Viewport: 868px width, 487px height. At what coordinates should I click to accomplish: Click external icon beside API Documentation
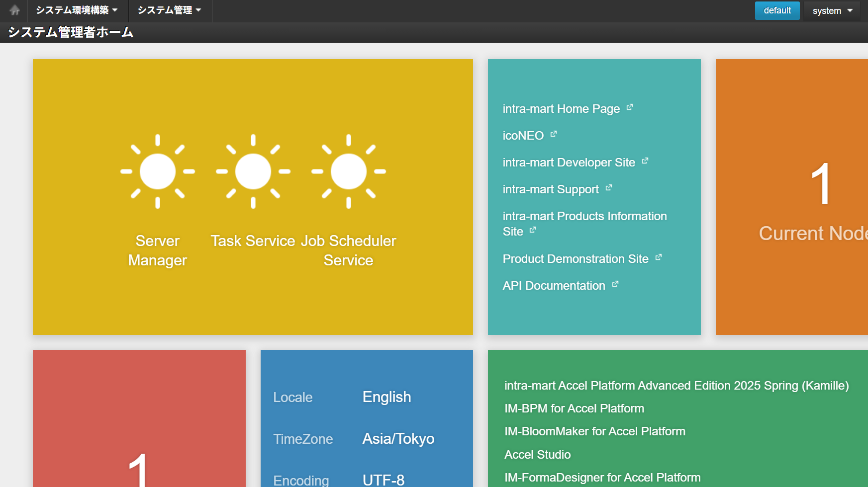point(615,284)
